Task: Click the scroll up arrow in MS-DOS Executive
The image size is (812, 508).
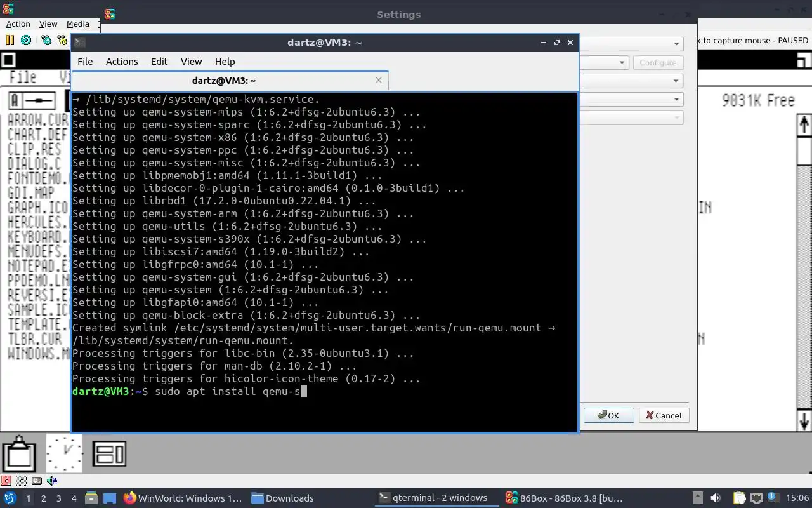Action: click(x=804, y=124)
